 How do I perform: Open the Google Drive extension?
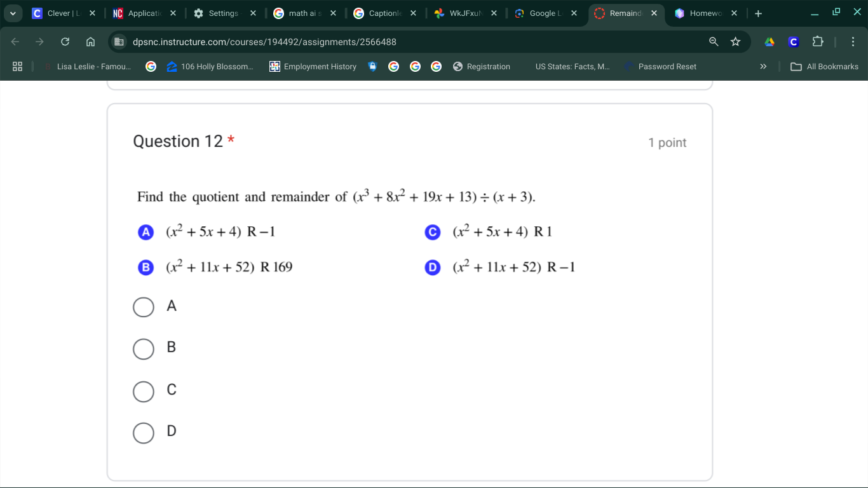click(770, 42)
